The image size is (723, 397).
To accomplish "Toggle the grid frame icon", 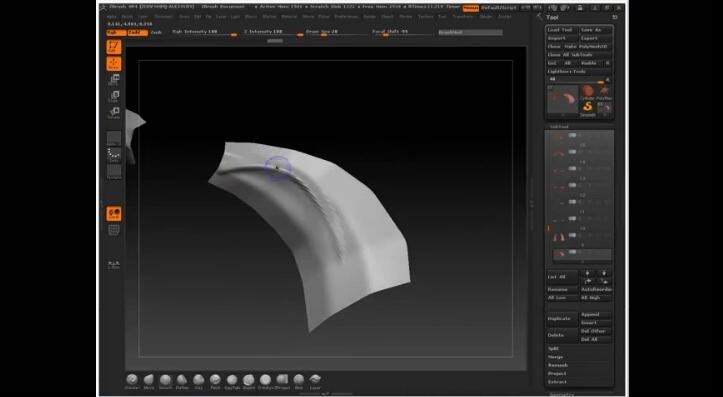I will pyautogui.click(x=114, y=230).
